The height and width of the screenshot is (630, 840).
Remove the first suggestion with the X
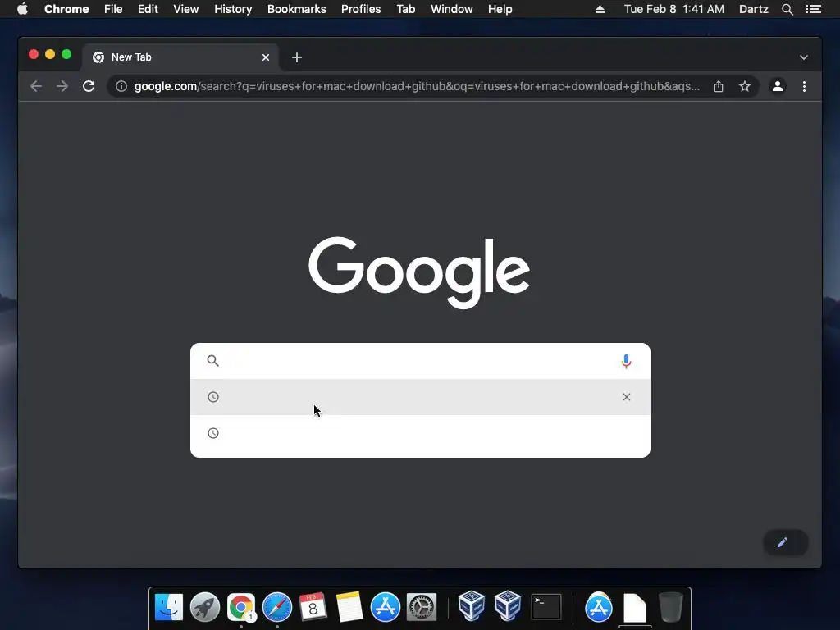point(626,397)
